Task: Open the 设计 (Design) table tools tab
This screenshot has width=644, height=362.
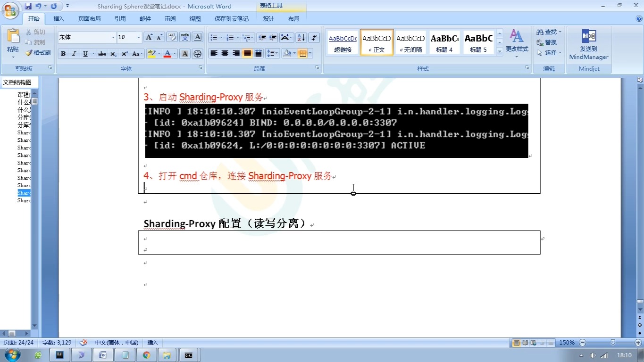Action: [x=268, y=19]
